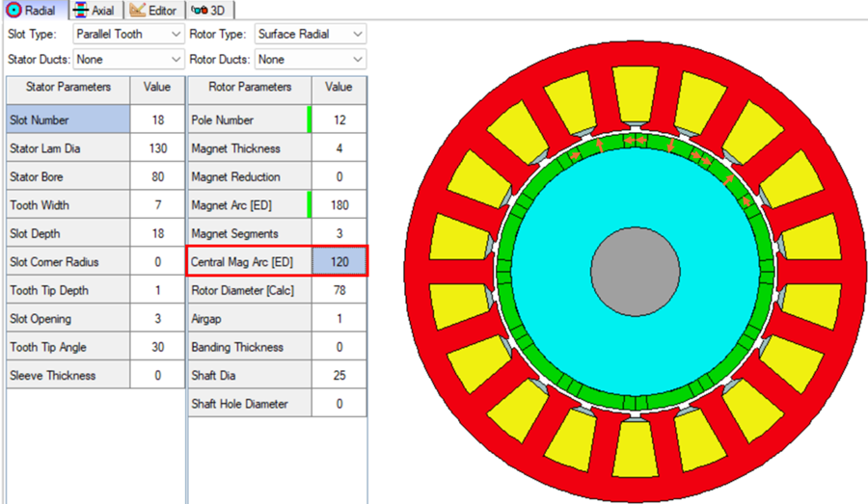This screenshot has height=504, width=868.
Task: Open the Rotor Type dropdown
Action: click(310, 34)
